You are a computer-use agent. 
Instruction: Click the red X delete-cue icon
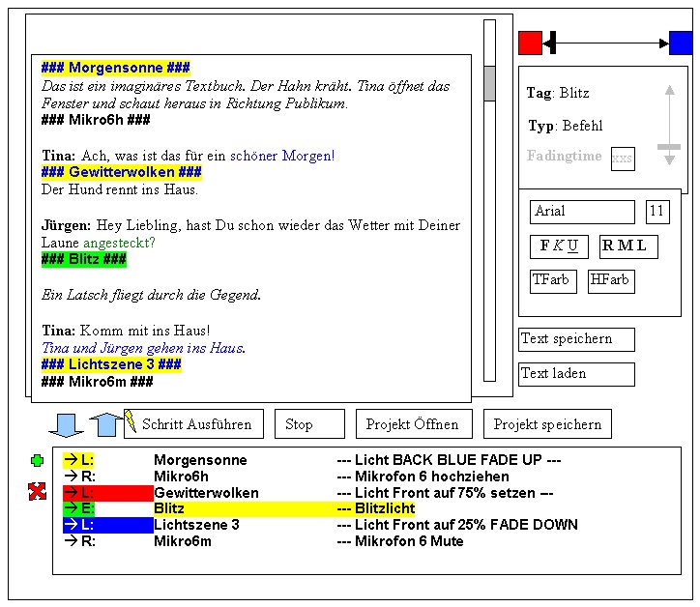coord(38,493)
